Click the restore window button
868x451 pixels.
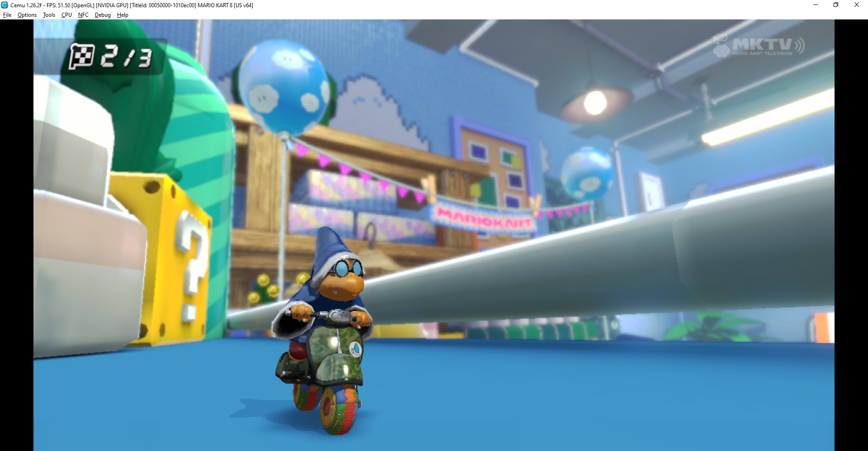pos(836,5)
